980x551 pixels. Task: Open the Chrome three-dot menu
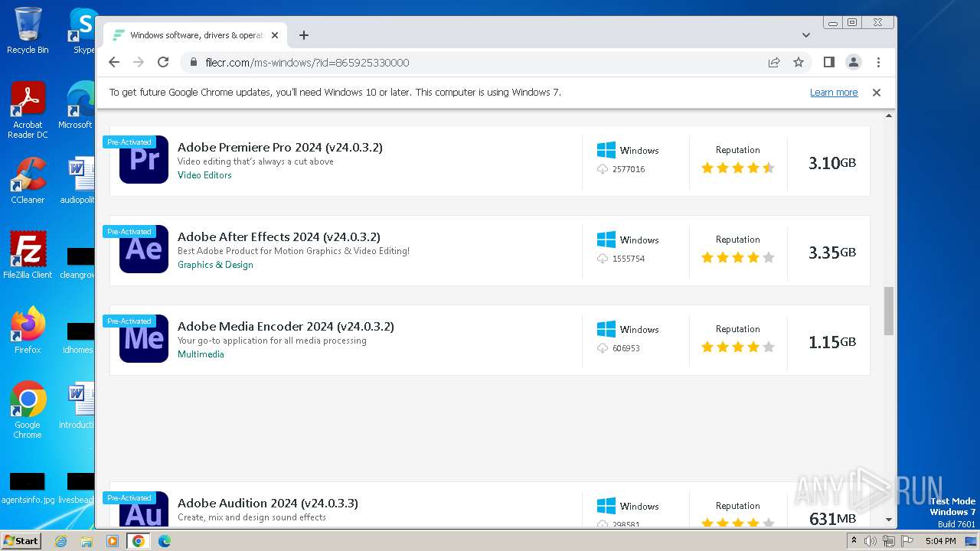878,62
